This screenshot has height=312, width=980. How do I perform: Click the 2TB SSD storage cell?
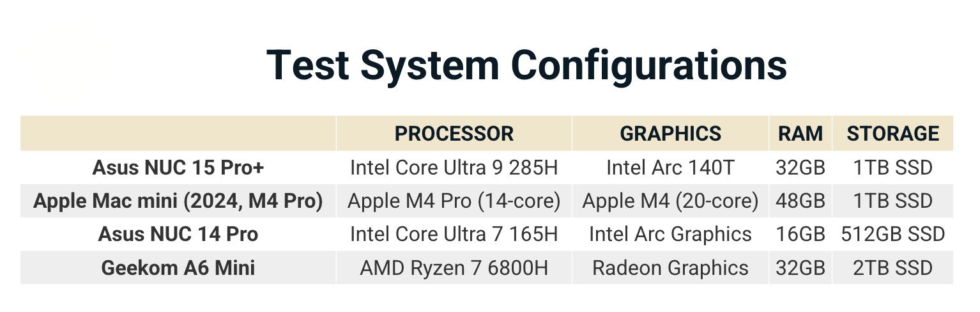[x=892, y=267]
